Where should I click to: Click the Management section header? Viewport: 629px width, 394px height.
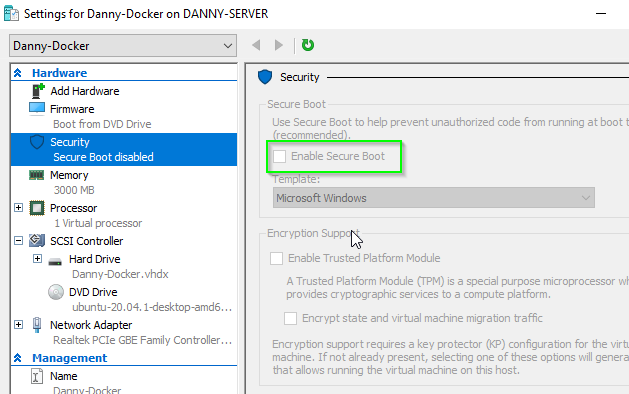(69, 358)
